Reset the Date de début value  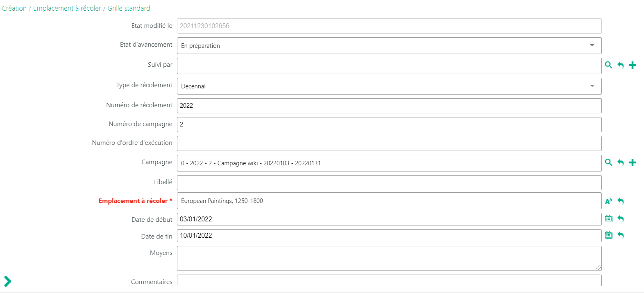621,219
